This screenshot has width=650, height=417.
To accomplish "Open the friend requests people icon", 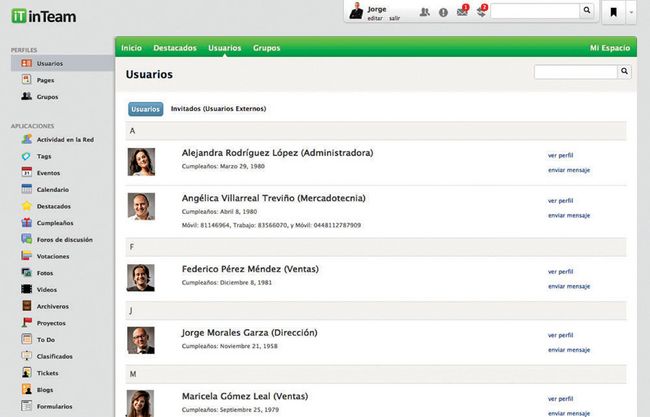I will pyautogui.click(x=424, y=12).
